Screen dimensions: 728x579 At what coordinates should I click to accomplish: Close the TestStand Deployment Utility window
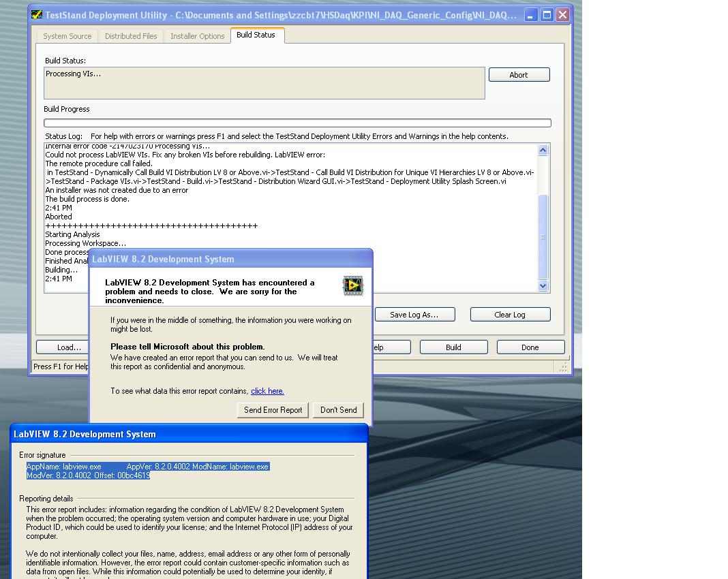(x=563, y=15)
